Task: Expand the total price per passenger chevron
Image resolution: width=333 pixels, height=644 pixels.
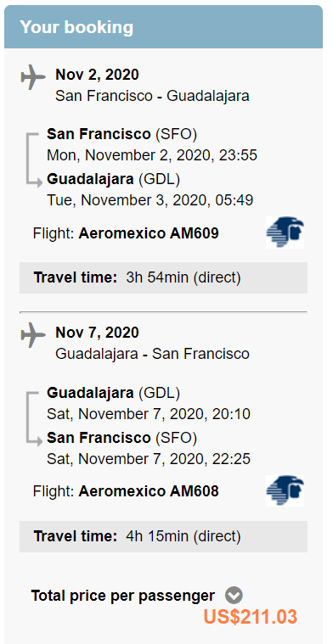Action: [234, 595]
